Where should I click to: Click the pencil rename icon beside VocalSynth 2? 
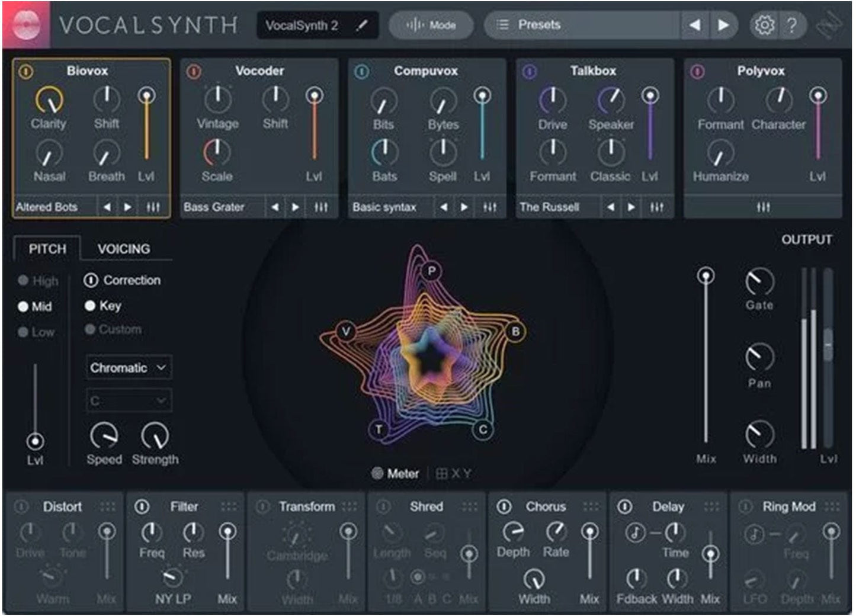coord(361,25)
